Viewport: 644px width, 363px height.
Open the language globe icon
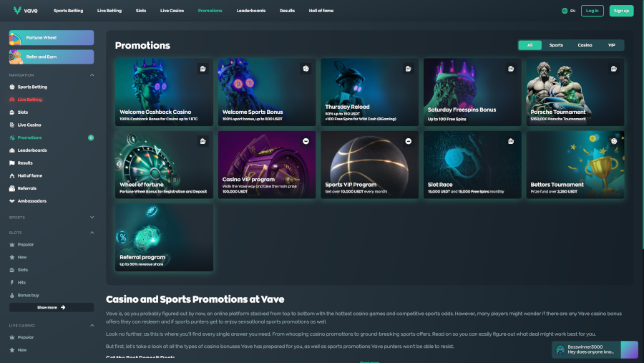point(565,11)
